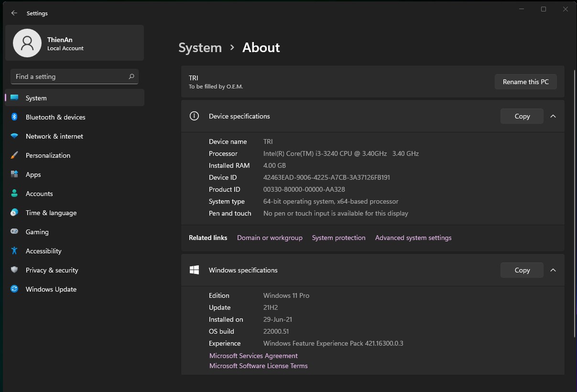Click the ThienAn user avatar icon
The height and width of the screenshot is (392, 577).
click(x=27, y=43)
